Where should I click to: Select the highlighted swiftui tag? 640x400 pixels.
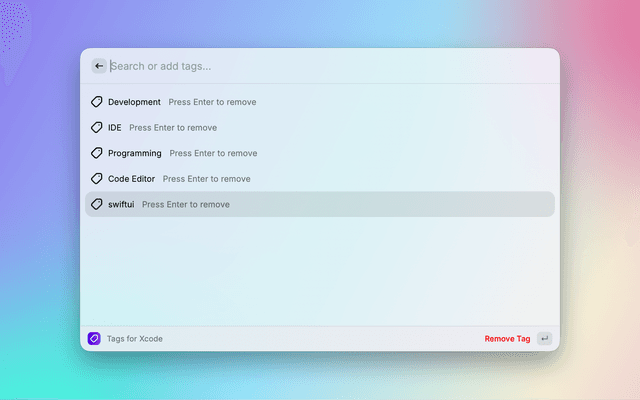tap(121, 204)
